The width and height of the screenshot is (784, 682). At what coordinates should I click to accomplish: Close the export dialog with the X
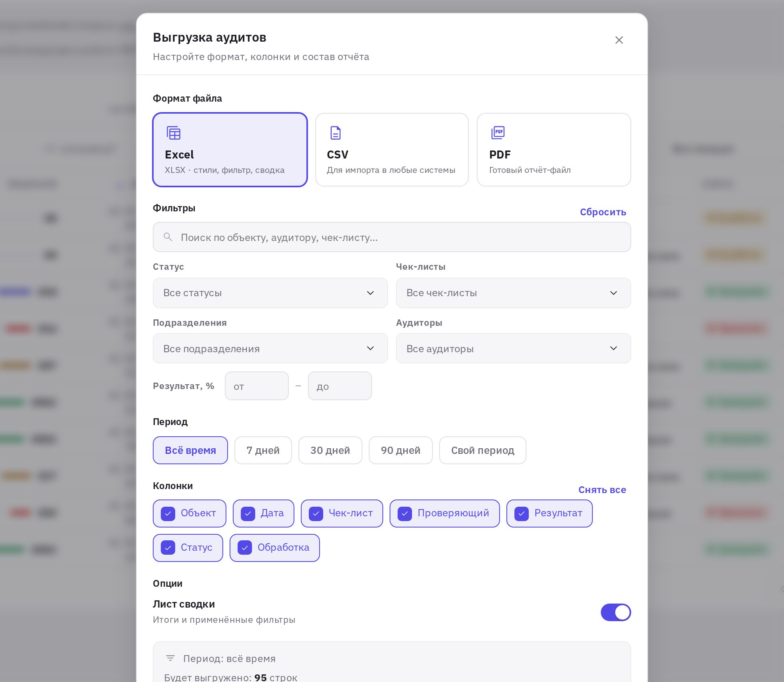pyautogui.click(x=619, y=40)
